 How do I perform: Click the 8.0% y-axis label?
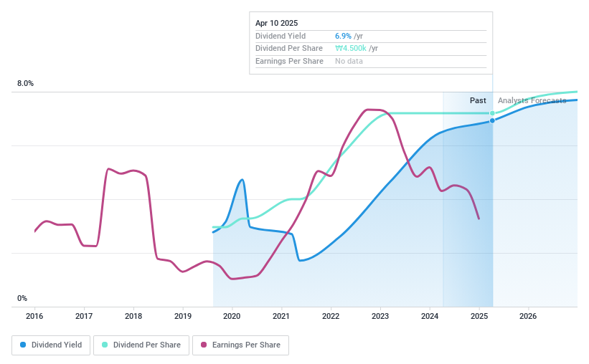pyautogui.click(x=25, y=84)
